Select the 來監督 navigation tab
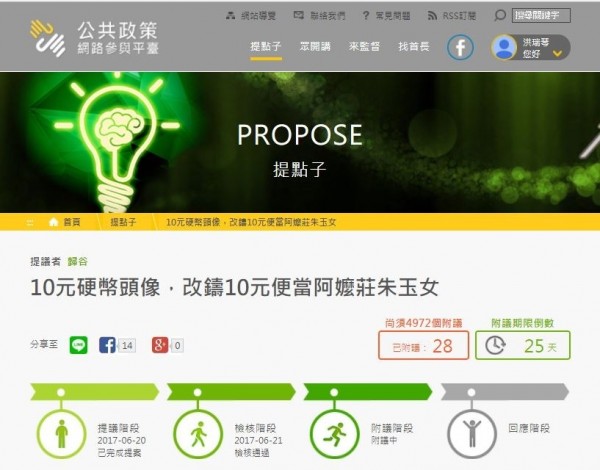Viewport: 600px width, 470px height. pos(364,47)
